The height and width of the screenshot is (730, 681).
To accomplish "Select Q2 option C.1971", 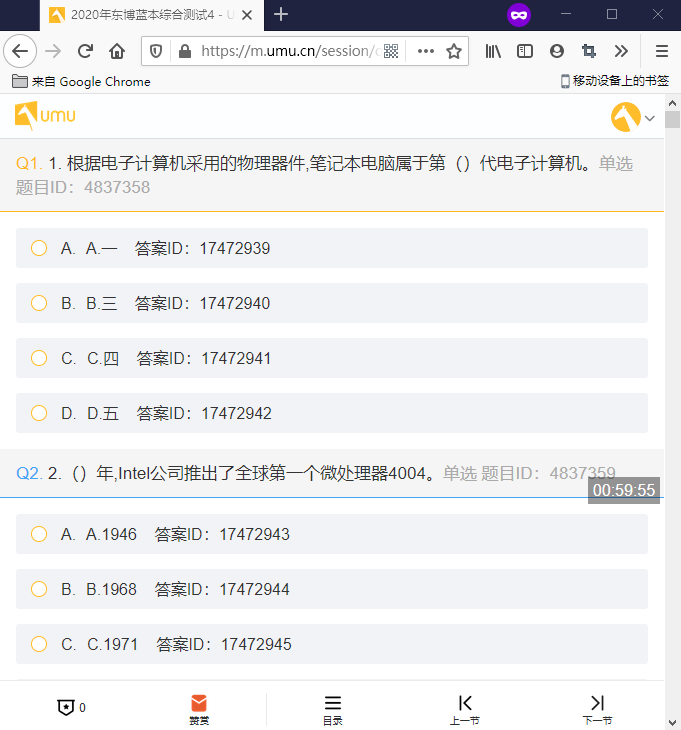I will tap(331, 644).
